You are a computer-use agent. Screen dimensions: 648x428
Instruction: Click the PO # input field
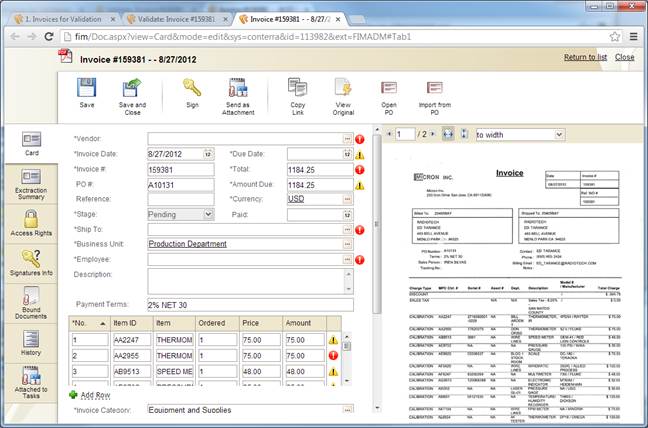(181, 185)
